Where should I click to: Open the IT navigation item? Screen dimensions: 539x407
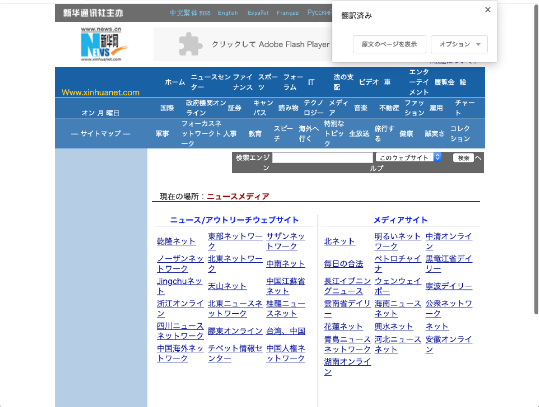(x=311, y=82)
